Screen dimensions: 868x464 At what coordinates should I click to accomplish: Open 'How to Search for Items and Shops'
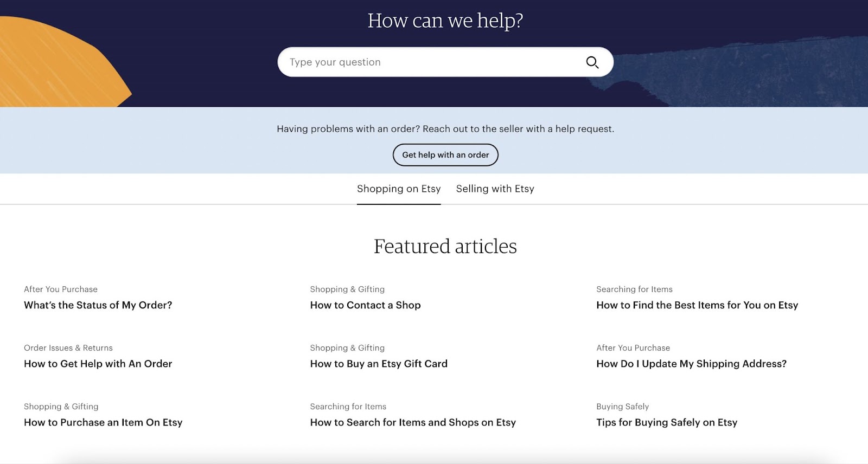click(x=413, y=422)
